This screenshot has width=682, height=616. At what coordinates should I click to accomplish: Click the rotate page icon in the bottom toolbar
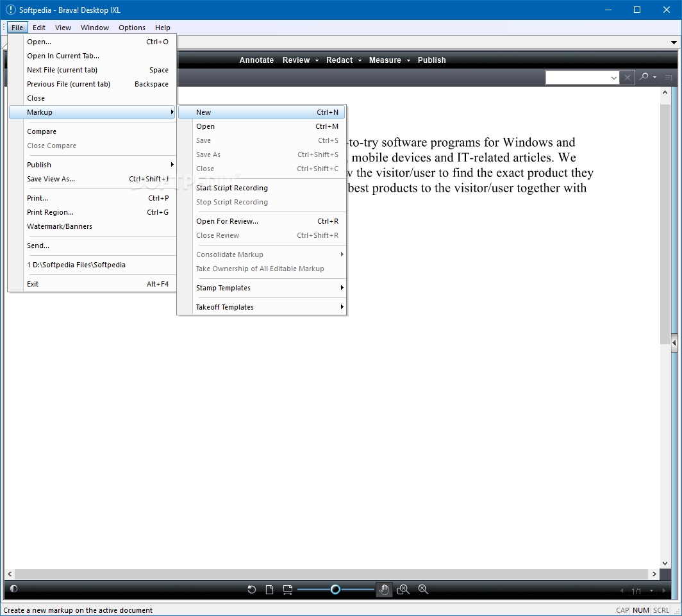pos(251,590)
